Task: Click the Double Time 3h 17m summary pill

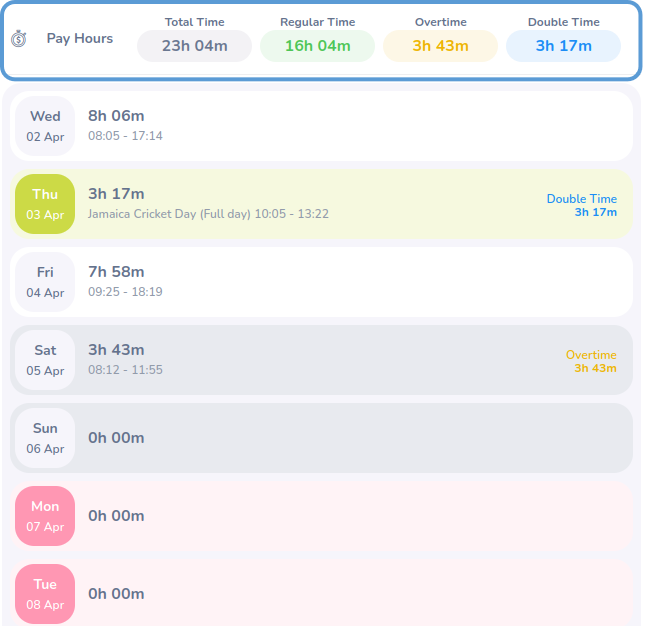Action: coord(563,46)
